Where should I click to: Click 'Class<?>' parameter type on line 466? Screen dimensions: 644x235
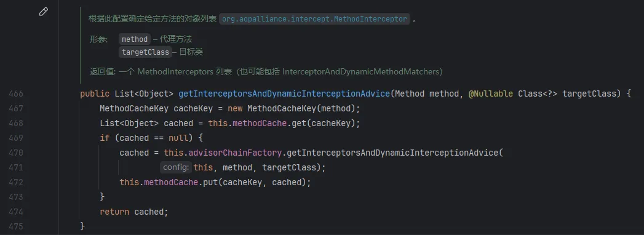pyautogui.click(x=538, y=94)
